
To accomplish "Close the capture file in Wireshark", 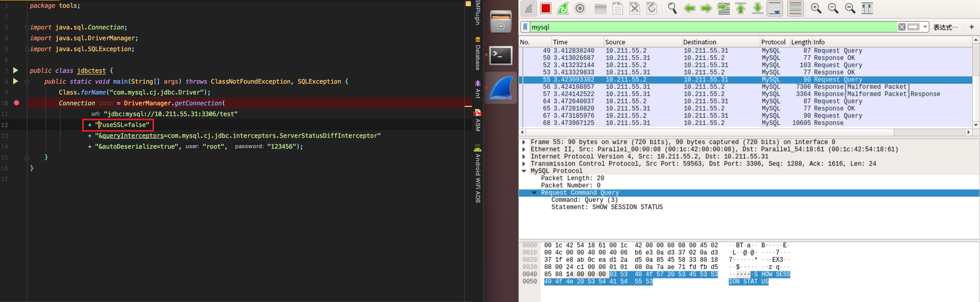I will [x=634, y=8].
